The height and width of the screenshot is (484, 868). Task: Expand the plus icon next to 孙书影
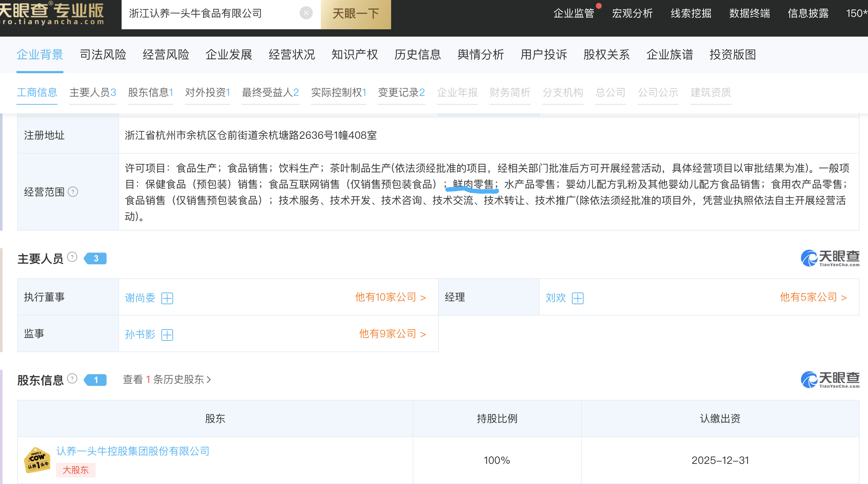[x=167, y=335]
